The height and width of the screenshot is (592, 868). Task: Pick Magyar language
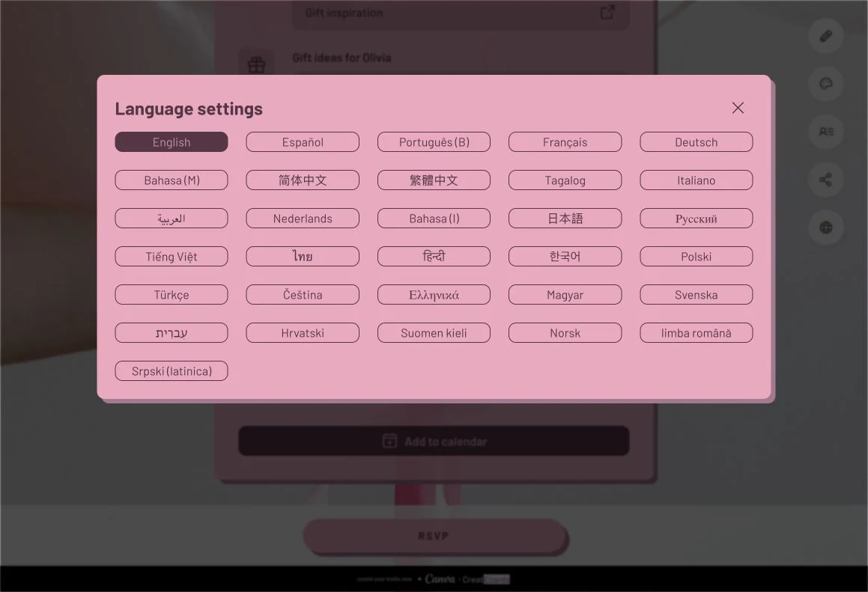(x=565, y=295)
